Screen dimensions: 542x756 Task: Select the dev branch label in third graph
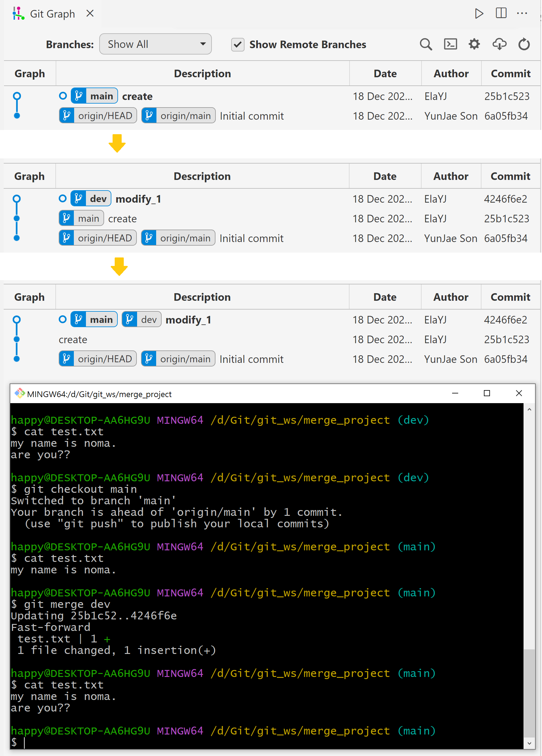(142, 319)
